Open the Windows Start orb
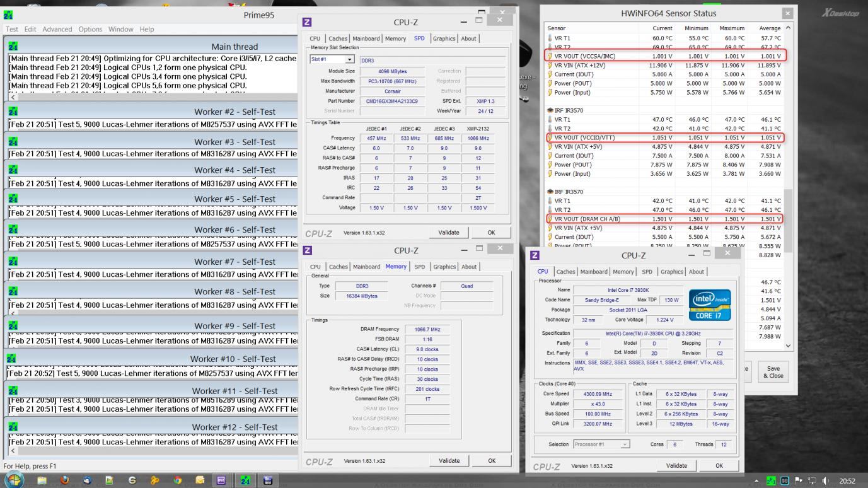 click(x=14, y=480)
